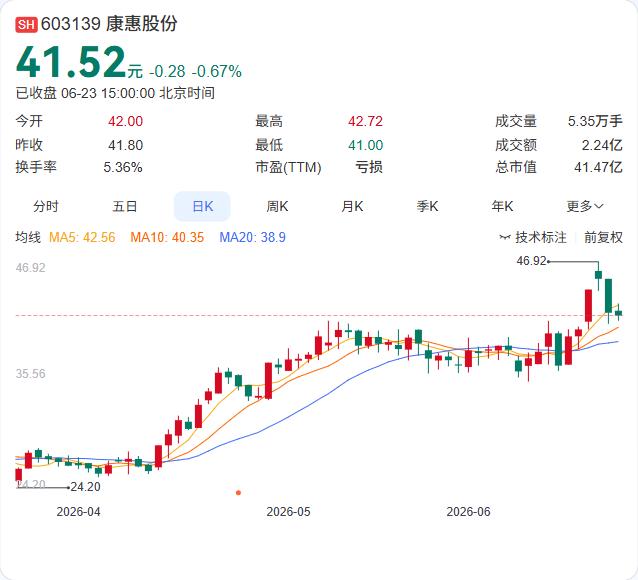The height and width of the screenshot is (580, 638).
Task: Switch to 周K chart tab
Action: (x=277, y=206)
